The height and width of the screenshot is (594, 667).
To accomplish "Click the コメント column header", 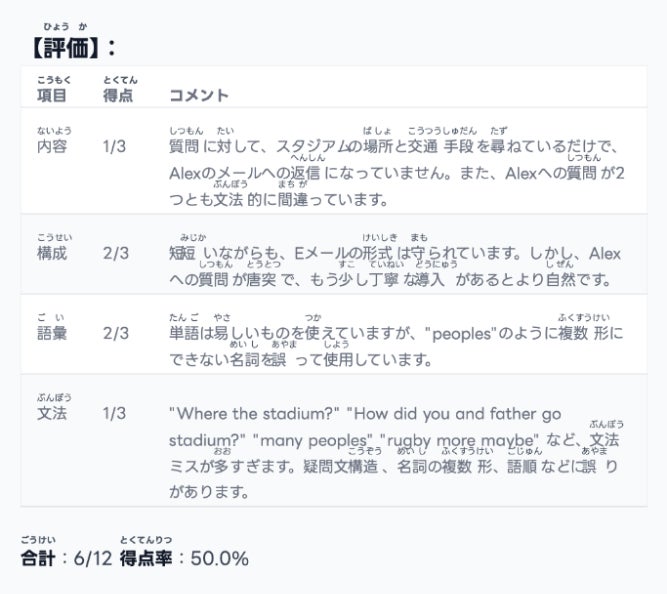I will pos(199,96).
